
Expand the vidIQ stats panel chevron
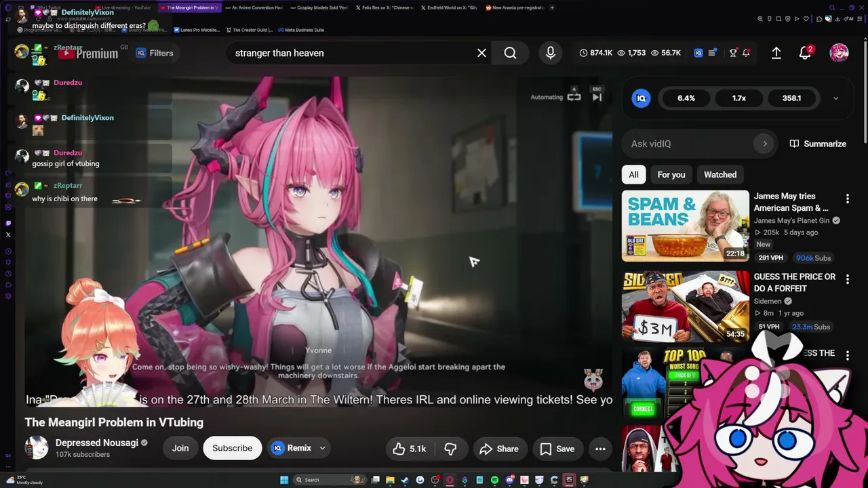point(835,98)
